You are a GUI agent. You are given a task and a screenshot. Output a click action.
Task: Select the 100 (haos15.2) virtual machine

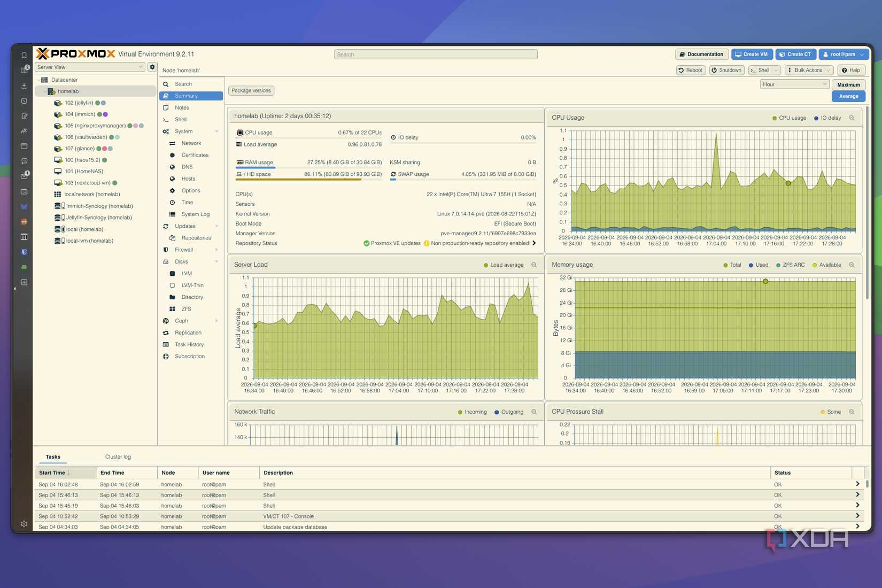[x=82, y=160]
